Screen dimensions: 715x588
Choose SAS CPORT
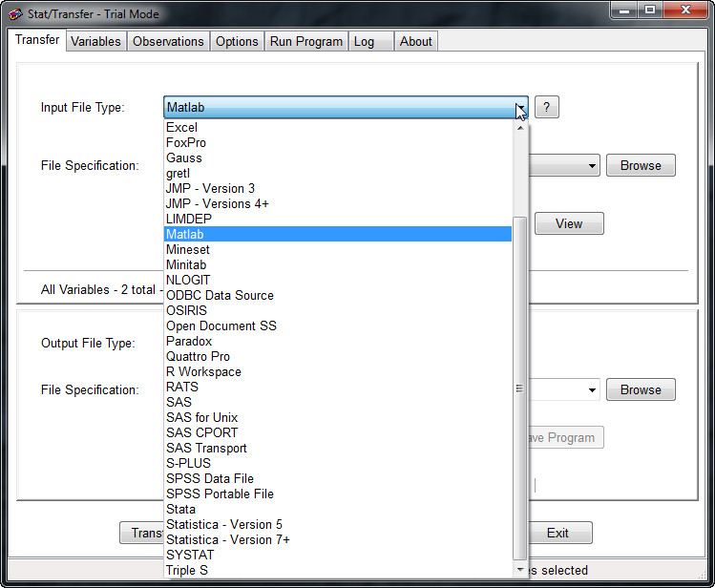click(x=337, y=433)
